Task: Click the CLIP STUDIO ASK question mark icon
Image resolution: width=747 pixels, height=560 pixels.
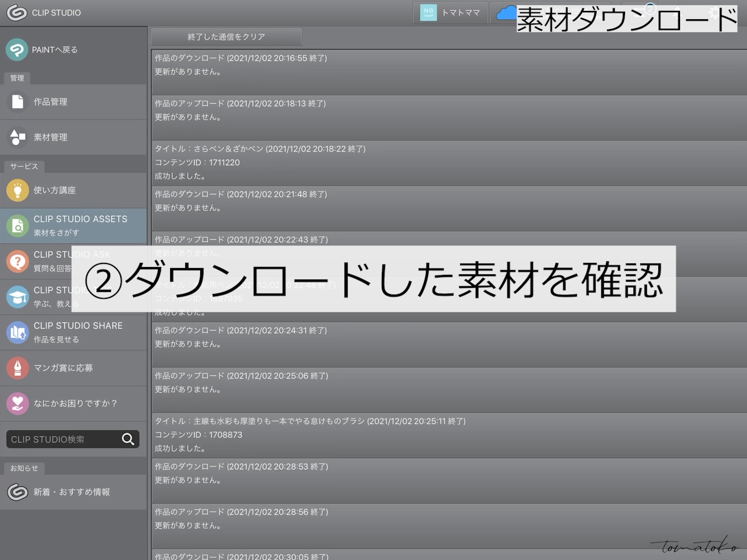Action: [18, 261]
